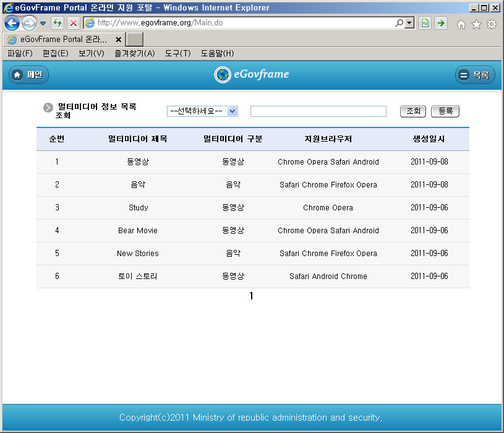Open the Favorites star icon
The height and width of the screenshot is (433, 504).
click(x=476, y=24)
